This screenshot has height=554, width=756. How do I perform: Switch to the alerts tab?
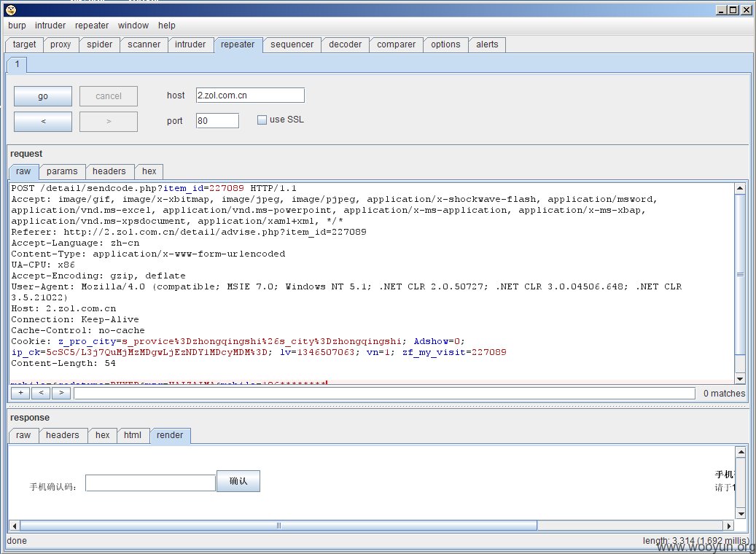tap(487, 44)
